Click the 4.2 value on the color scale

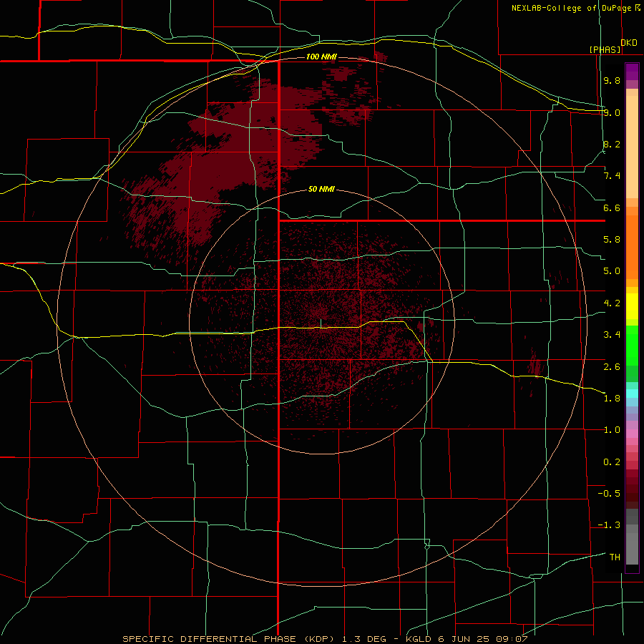tap(612, 303)
